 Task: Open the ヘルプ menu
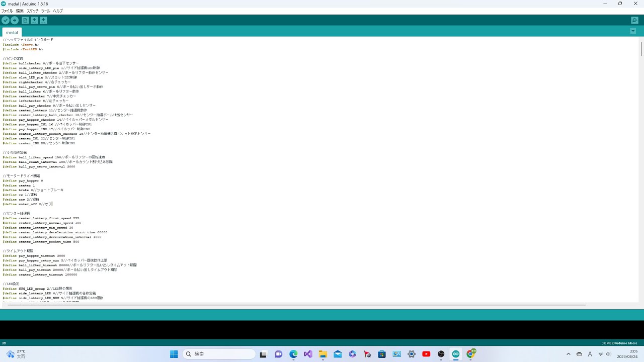pos(58,11)
